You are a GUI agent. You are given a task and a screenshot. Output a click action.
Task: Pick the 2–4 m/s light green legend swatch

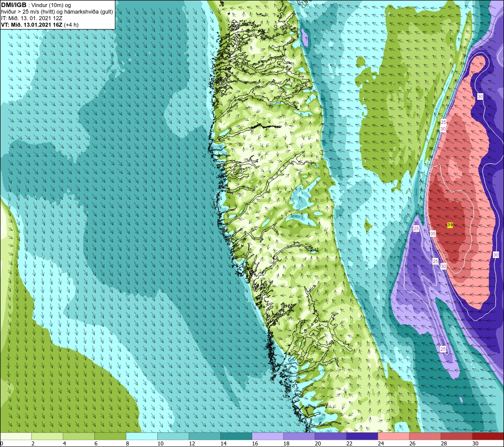pyautogui.click(x=47, y=436)
